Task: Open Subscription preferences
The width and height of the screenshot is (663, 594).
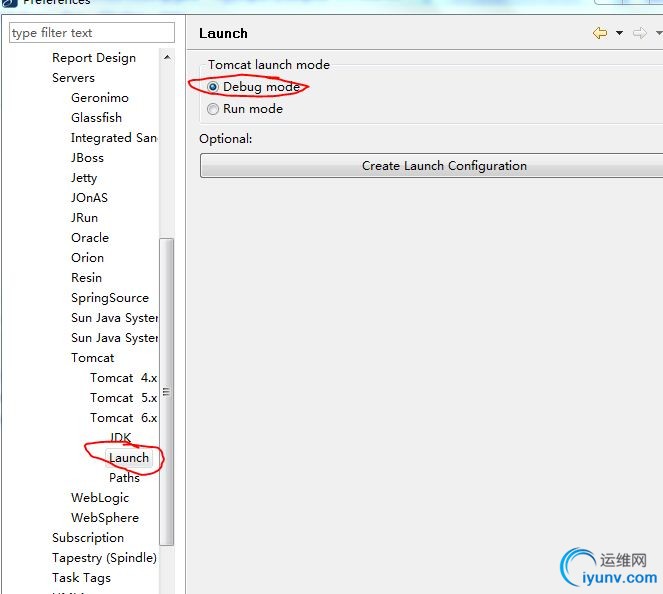Action: coord(88,538)
